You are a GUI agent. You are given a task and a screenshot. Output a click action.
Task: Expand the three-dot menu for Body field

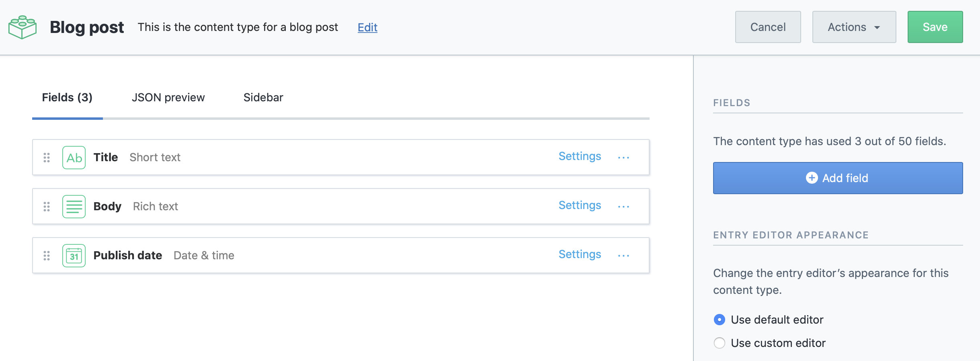click(623, 207)
